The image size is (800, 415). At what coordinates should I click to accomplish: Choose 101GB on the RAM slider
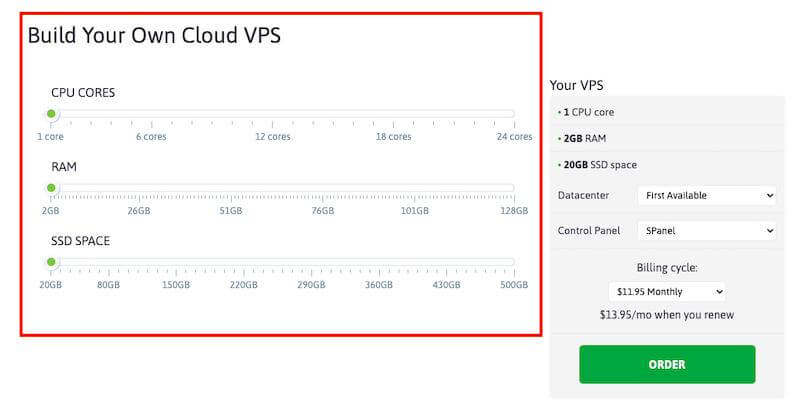[414, 188]
